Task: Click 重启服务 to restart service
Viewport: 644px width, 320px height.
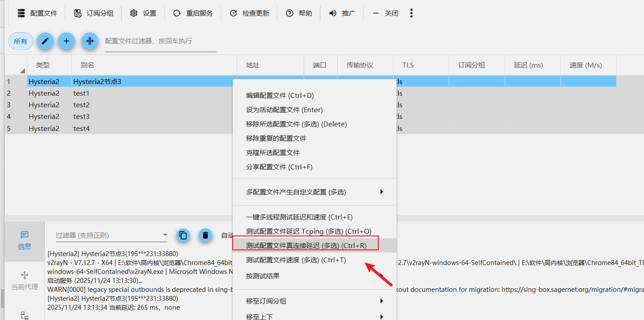Action: (x=193, y=13)
